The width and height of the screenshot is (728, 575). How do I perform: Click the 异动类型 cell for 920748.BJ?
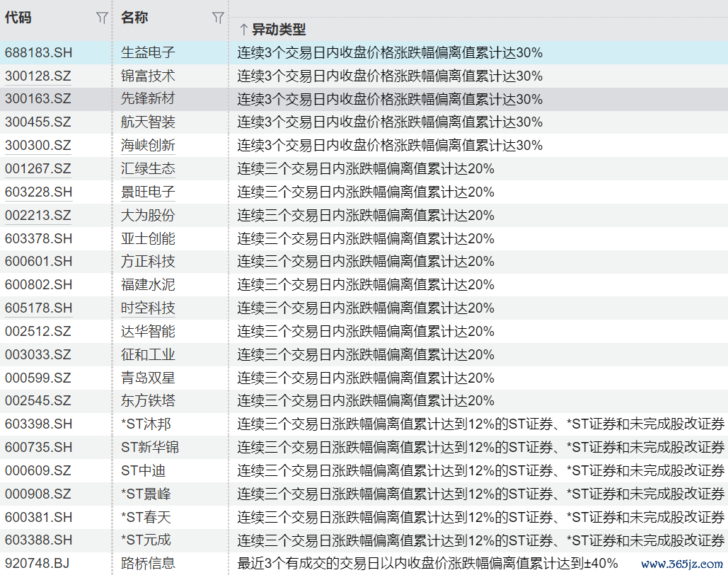tap(427, 564)
